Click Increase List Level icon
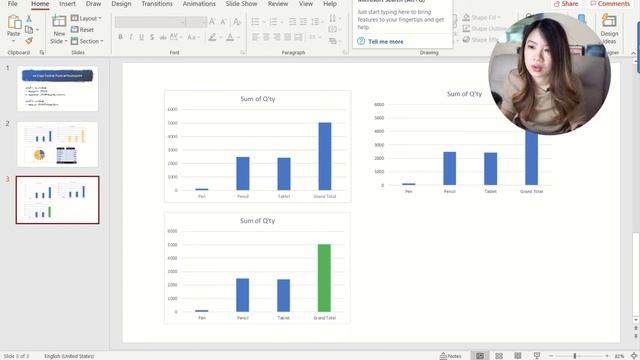The width and height of the screenshot is (640, 360). coord(303,22)
